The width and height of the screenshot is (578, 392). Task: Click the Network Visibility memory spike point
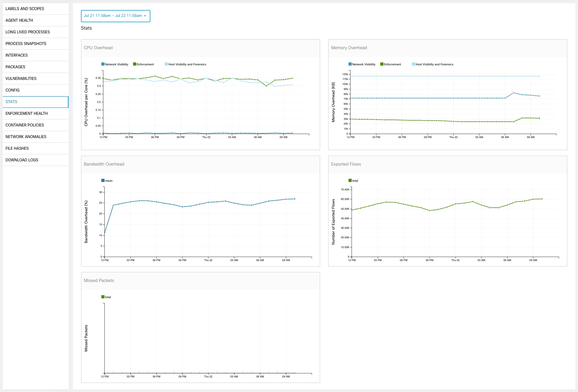coord(513,93)
